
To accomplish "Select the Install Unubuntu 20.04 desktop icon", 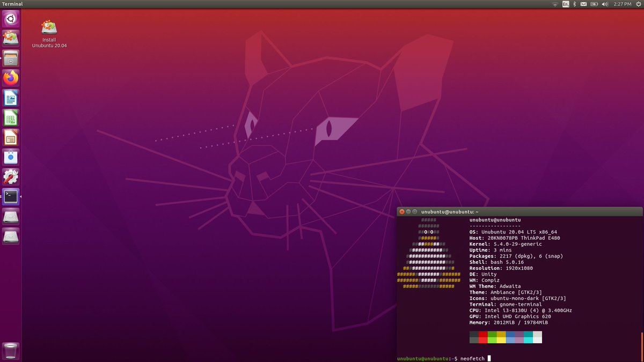I will [x=49, y=34].
